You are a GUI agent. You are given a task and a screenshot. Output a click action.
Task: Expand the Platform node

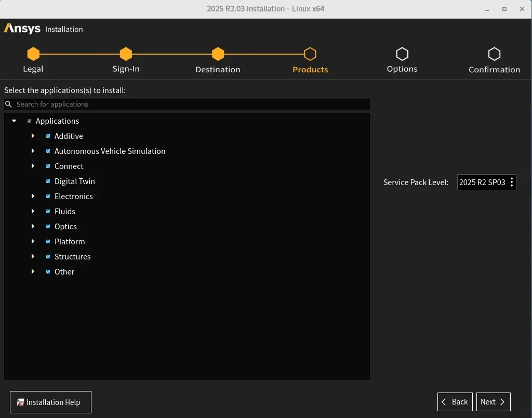coord(33,241)
